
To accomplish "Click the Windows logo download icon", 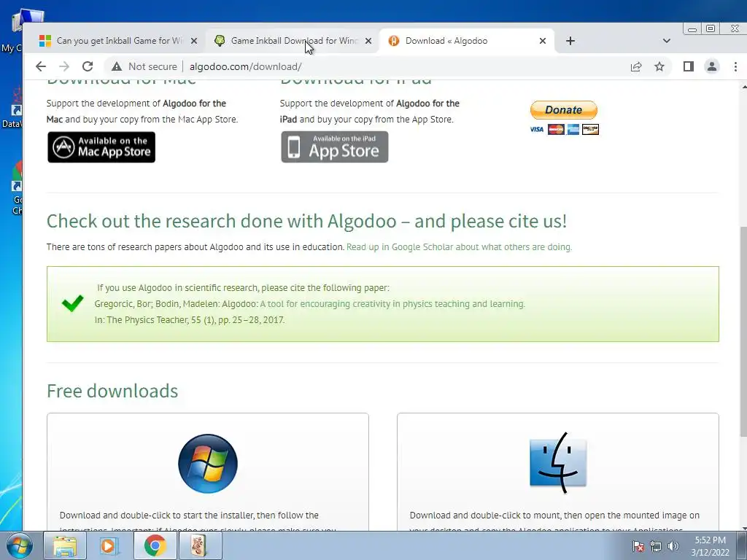I will point(208,463).
